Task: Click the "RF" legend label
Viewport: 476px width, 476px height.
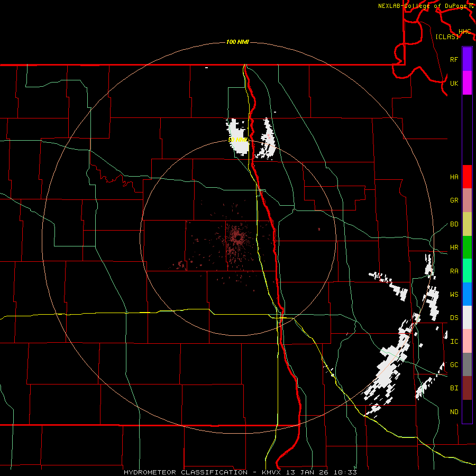Action: click(x=454, y=59)
